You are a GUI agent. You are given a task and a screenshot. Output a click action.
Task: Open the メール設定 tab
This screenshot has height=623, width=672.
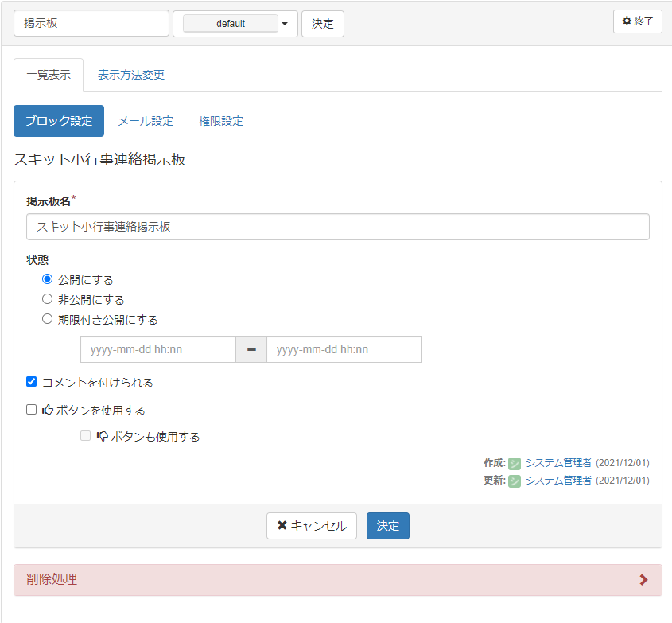[x=146, y=121]
